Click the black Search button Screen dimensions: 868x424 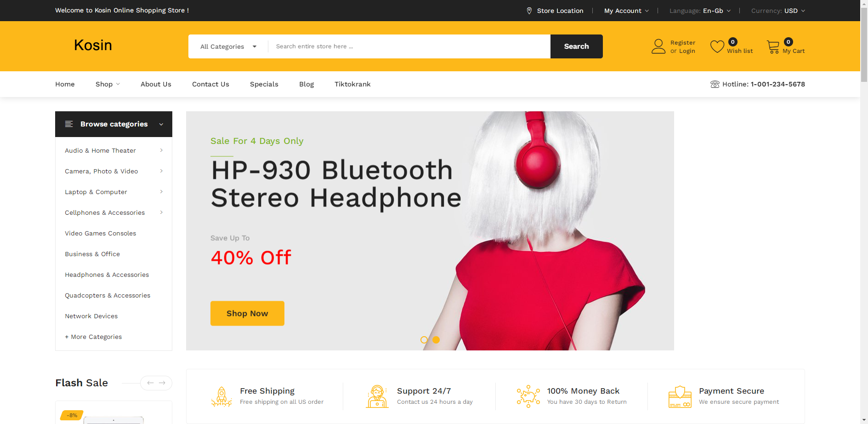576,46
